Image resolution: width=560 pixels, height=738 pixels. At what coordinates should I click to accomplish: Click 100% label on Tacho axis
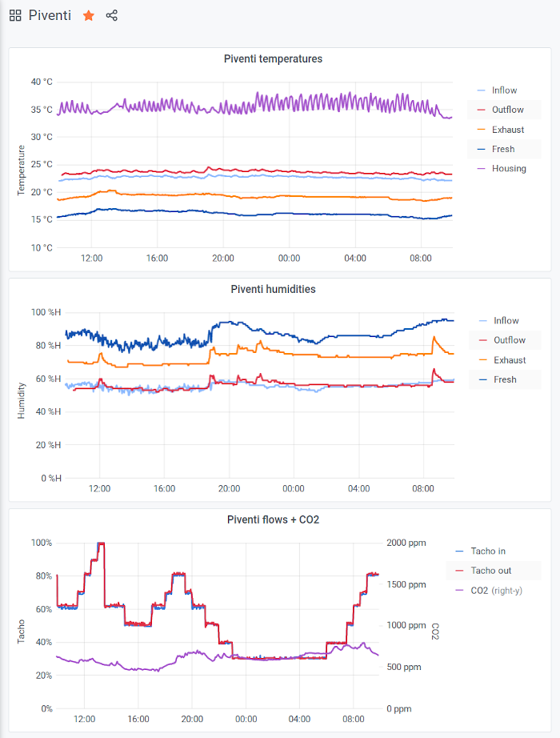(42, 543)
